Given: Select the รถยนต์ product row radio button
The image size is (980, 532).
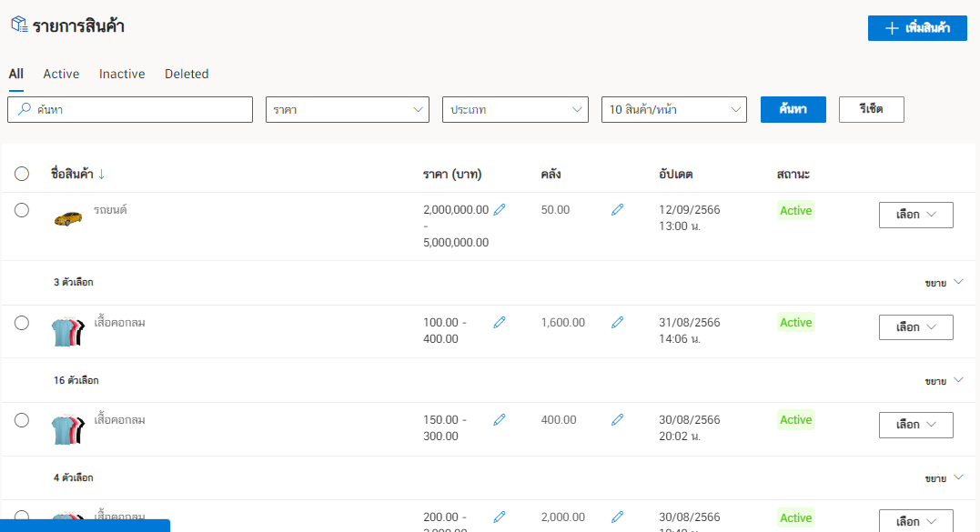Looking at the screenshot, I should [x=22, y=210].
